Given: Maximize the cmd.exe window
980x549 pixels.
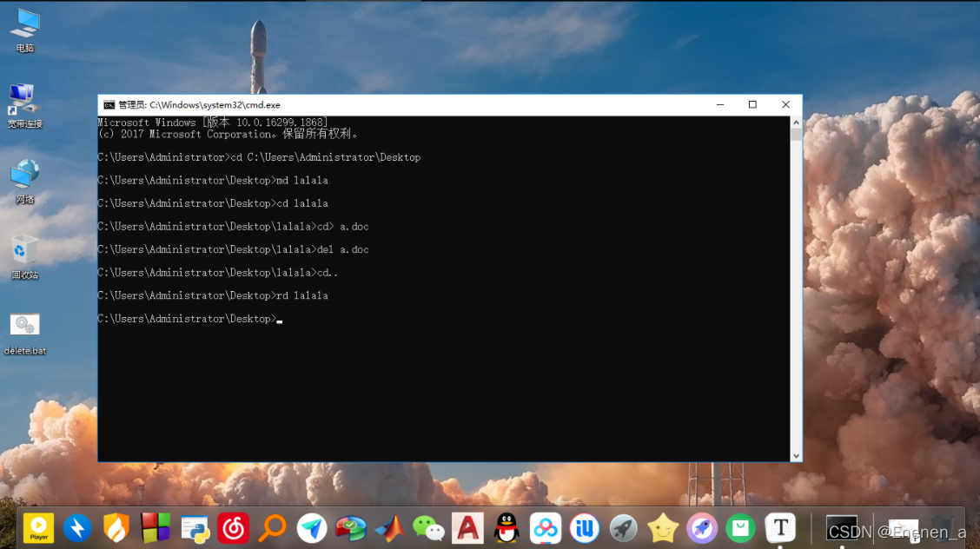Looking at the screenshot, I should 752,105.
